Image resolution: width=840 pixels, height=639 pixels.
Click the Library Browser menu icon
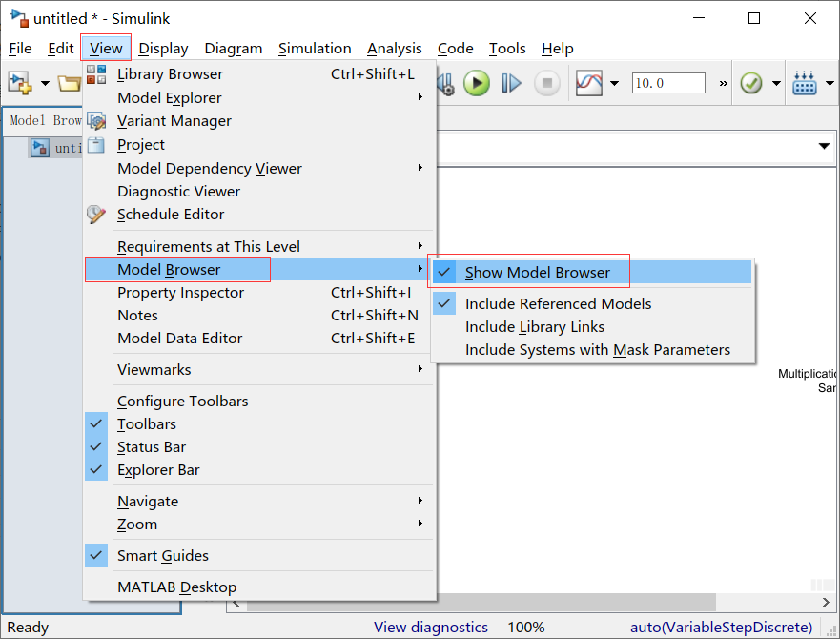[x=96, y=74]
